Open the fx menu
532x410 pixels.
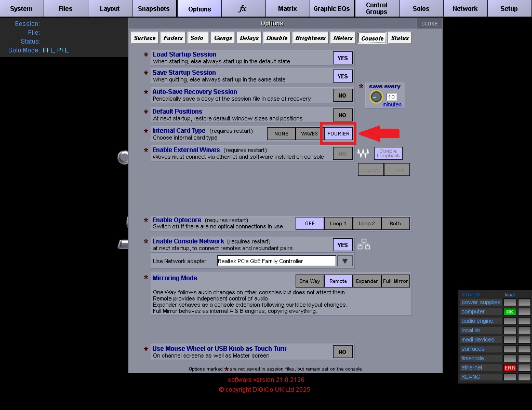[243, 8]
